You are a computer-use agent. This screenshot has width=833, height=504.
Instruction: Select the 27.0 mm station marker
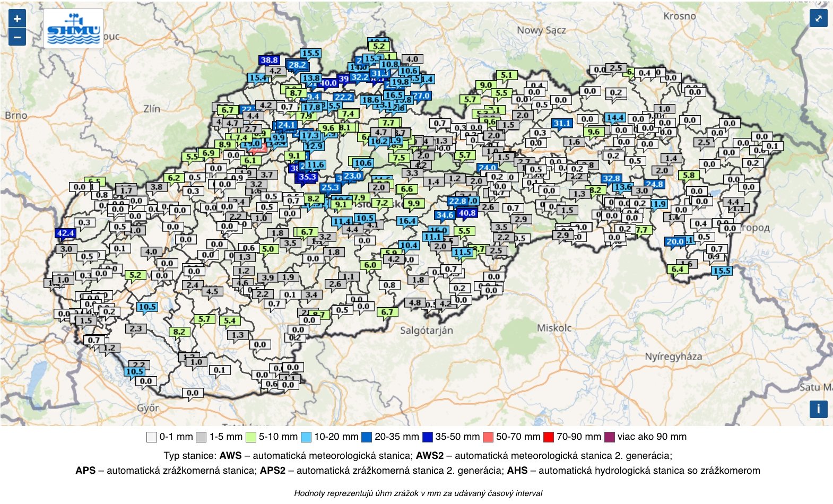point(421,96)
